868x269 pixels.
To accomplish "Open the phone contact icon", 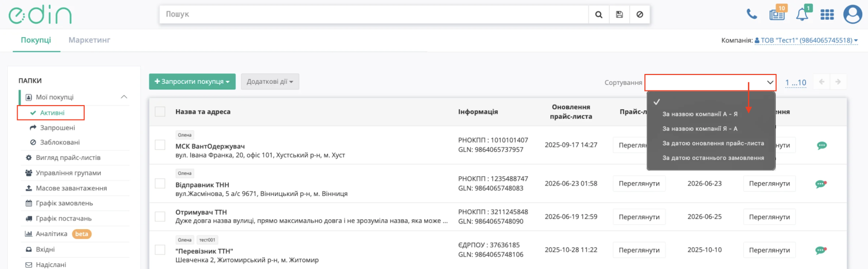I will click(x=752, y=14).
